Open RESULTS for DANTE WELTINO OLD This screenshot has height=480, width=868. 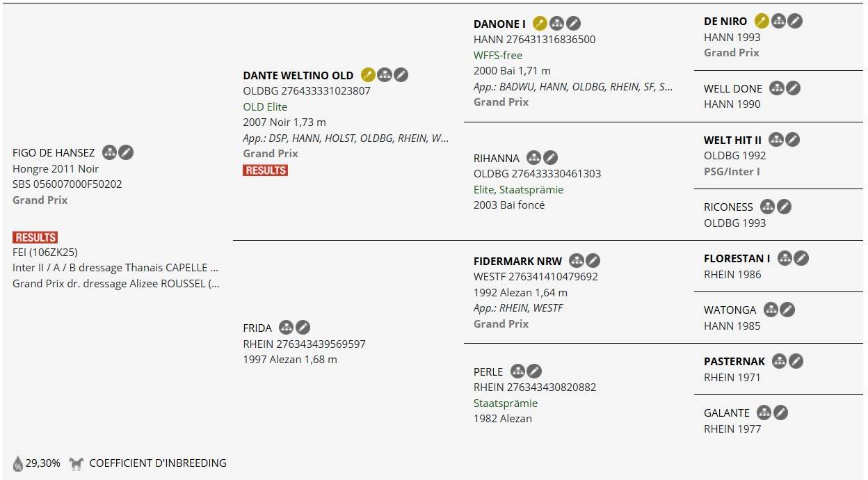pyautogui.click(x=265, y=170)
